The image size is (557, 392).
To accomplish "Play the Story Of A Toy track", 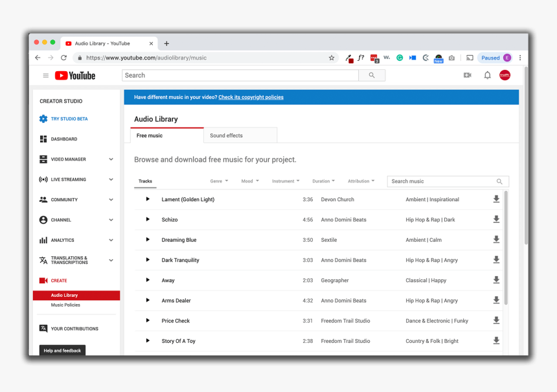I will (x=148, y=340).
